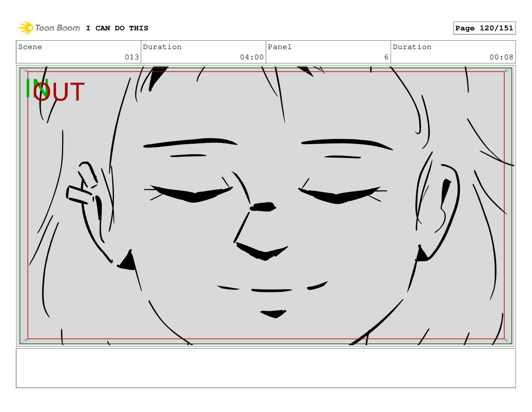The width and height of the screenshot is (532, 412).
Task: Click the Duration label beside Panel
Action: (412, 47)
